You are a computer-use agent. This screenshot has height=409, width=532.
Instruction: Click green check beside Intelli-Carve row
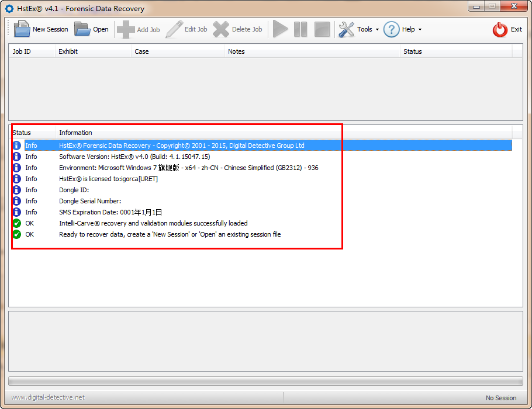(x=16, y=223)
